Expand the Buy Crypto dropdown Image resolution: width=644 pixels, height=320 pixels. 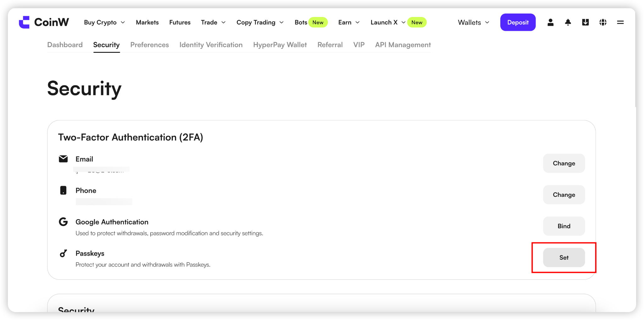[104, 22]
